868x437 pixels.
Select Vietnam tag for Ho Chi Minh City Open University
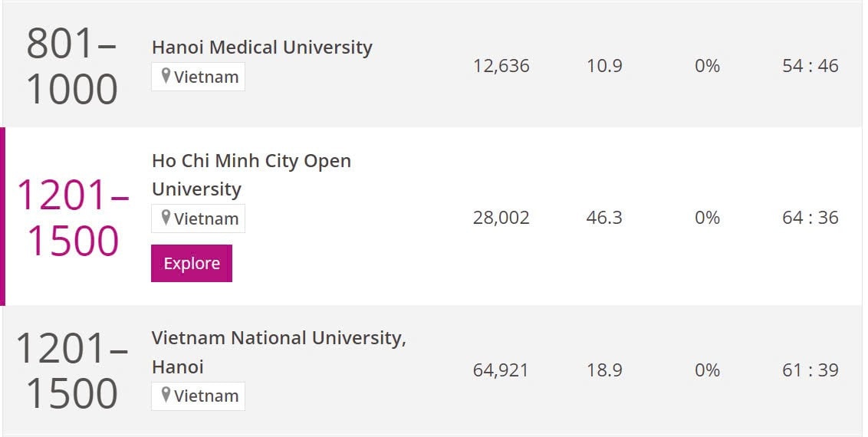click(198, 219)
